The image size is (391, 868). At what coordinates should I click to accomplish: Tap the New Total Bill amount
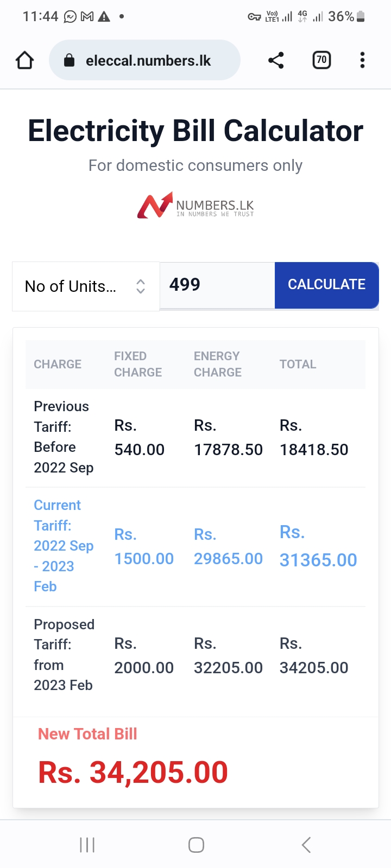tap(133, 772)
